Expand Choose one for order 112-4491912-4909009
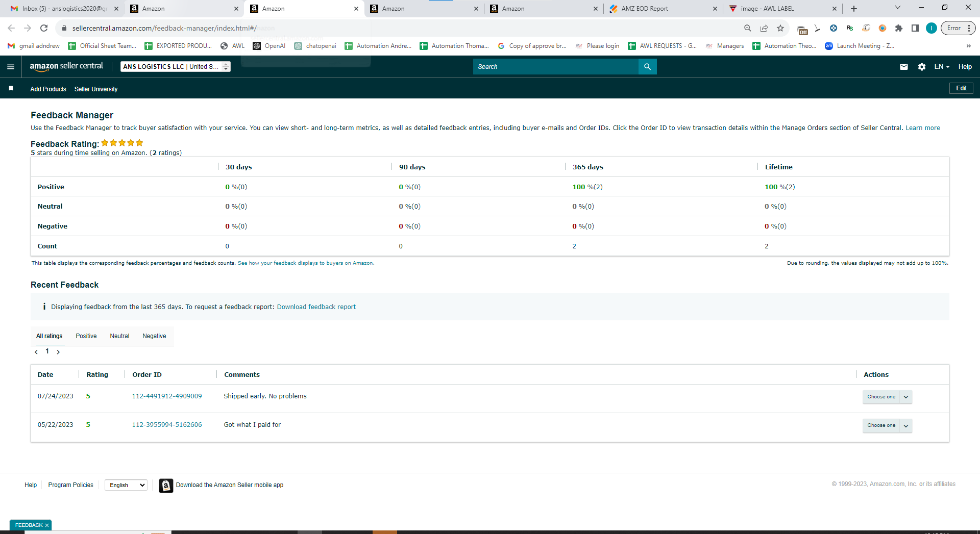 click(887, 397)
